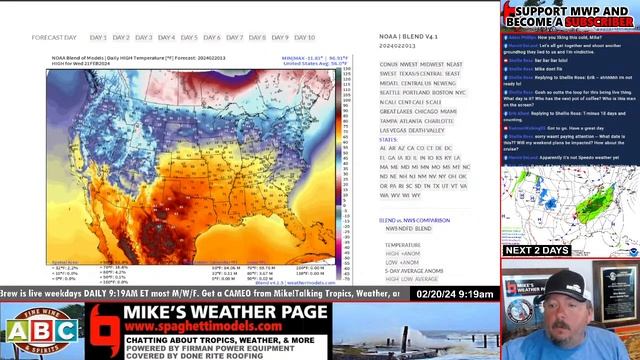Select the TX state link
Screen dimensions: 640x360
436,186
